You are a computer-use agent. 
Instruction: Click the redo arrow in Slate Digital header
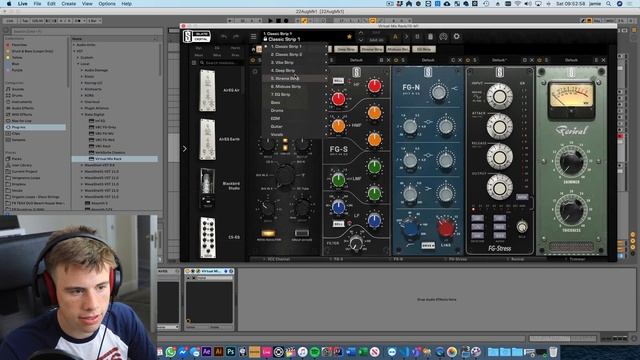pyautogui.click(x=236, y=37)
